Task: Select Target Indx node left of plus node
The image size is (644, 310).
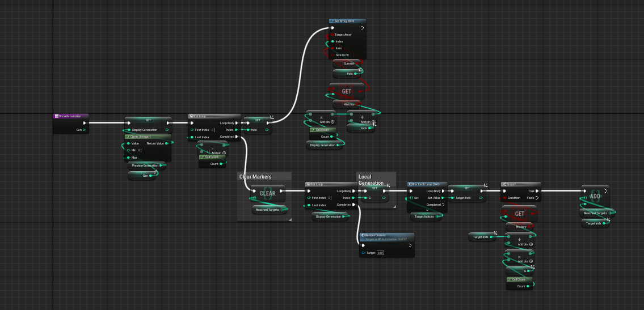Action: pyautogui.click(x=483, y=237)
